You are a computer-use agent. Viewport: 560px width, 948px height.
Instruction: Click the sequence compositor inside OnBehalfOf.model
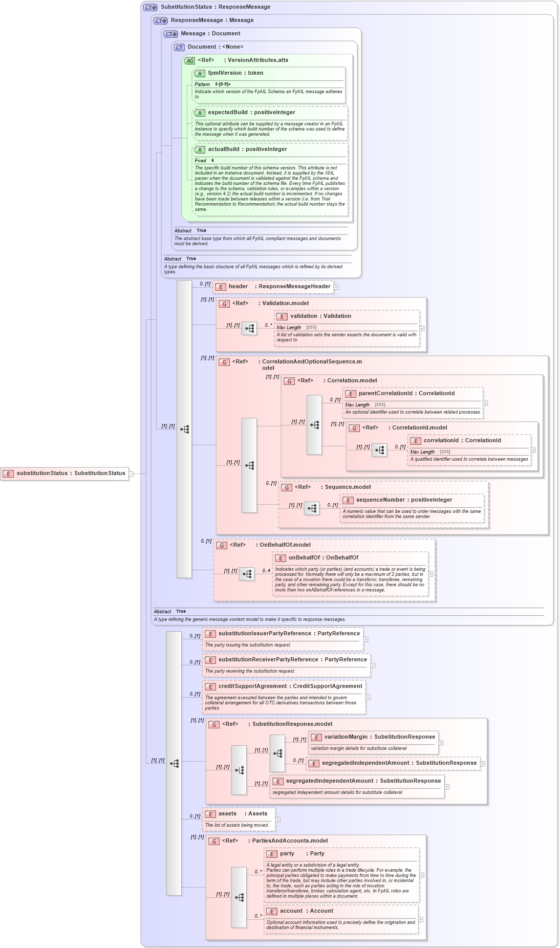(247, 574)
